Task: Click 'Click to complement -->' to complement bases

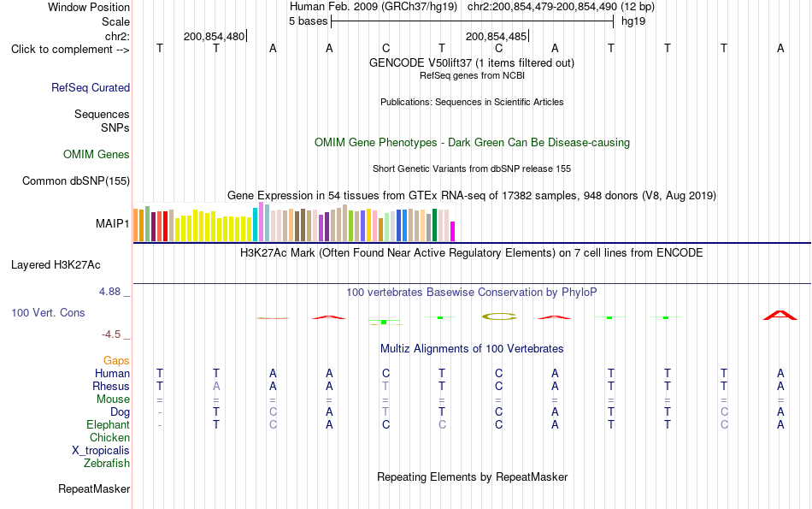Action: click(x=70, y=50)
